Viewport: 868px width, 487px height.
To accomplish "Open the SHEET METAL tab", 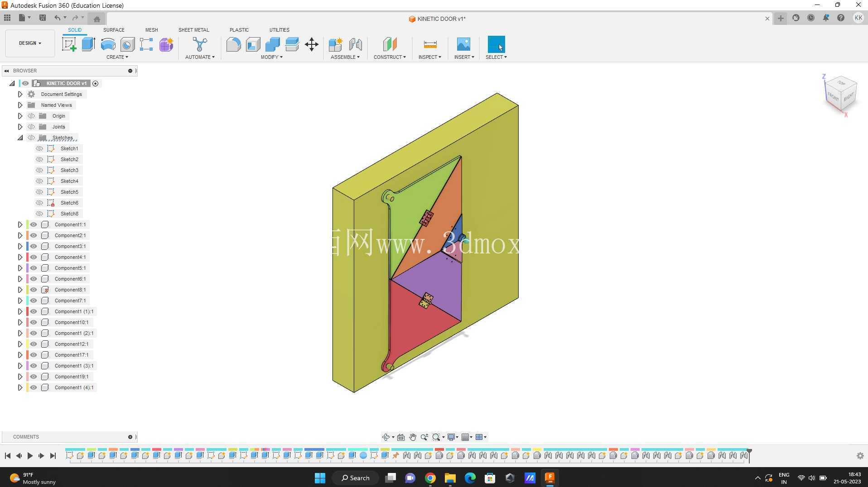I will click(194, 30).
